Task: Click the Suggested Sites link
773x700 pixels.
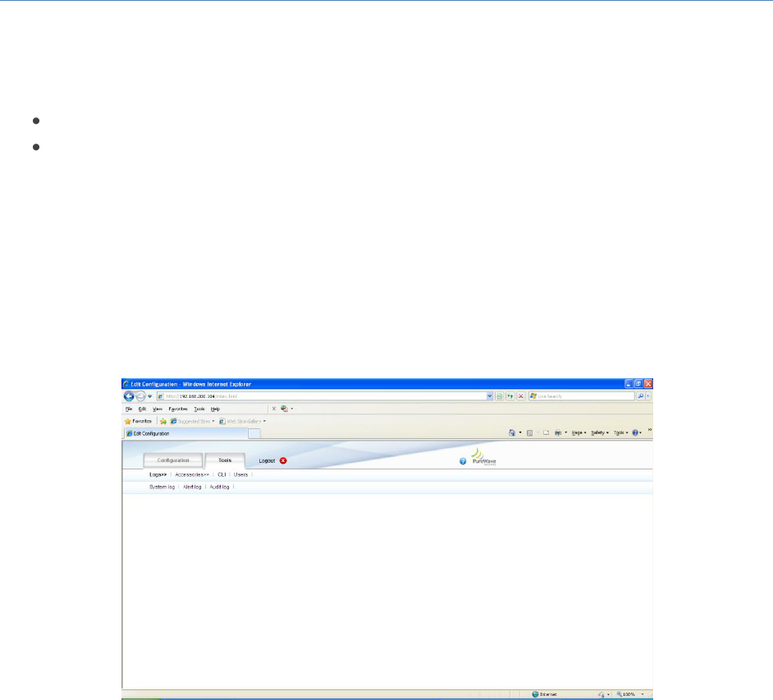Action: [192, 422]
